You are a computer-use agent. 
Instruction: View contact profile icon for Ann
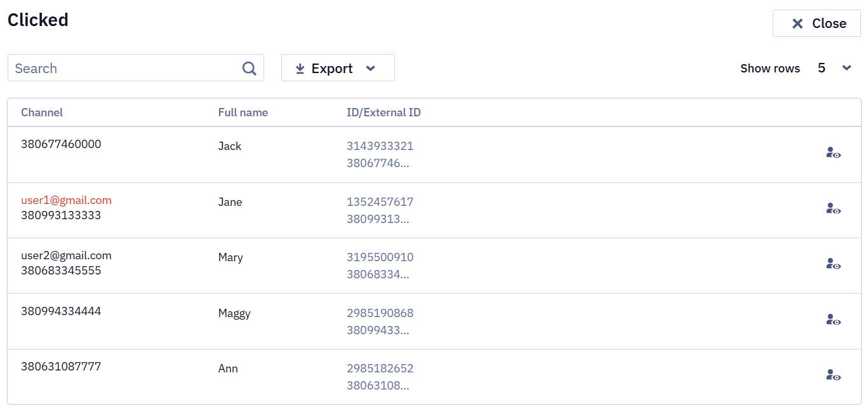click(x=833, y=375)
